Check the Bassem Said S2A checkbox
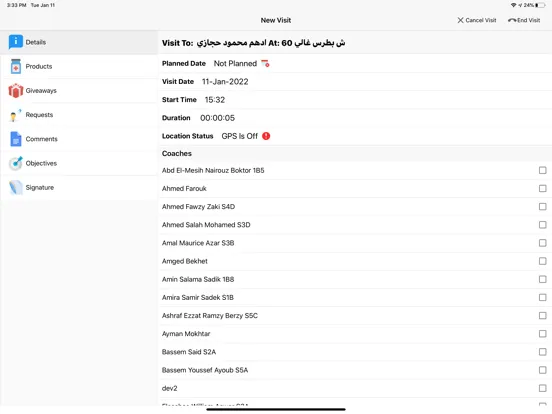The width and height of the screenshot is (552, 414). [542, 352]
